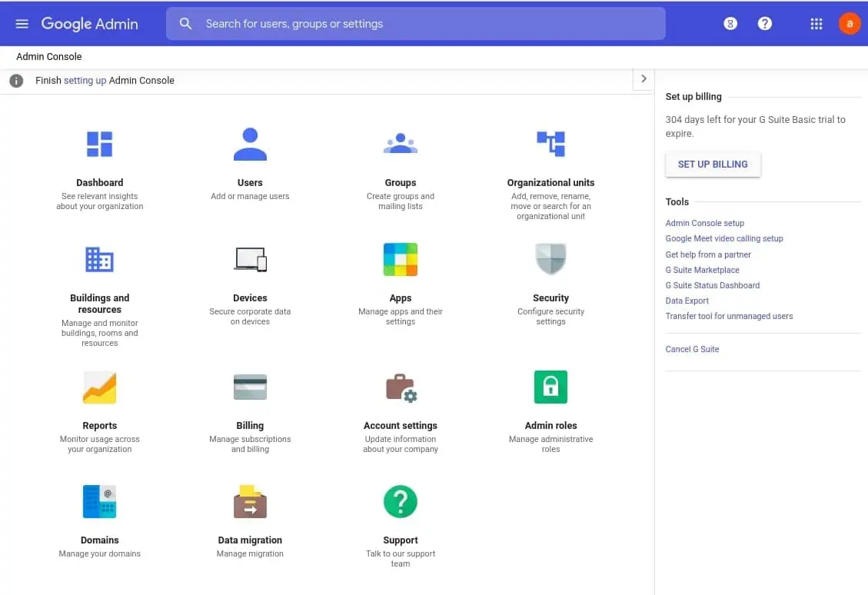Click 'Manage administrative roles' text
This screenshot has width=868, height=595.
550,444
